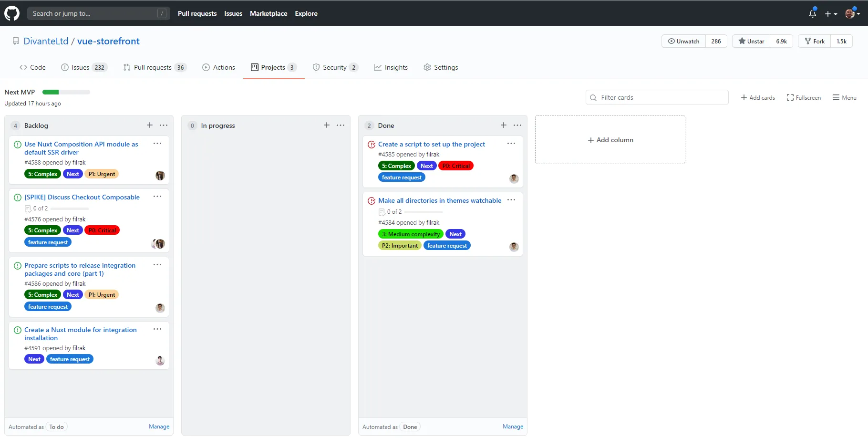Open issue Create a script to set up the project
868x438 pixels.
pos(432,144)
